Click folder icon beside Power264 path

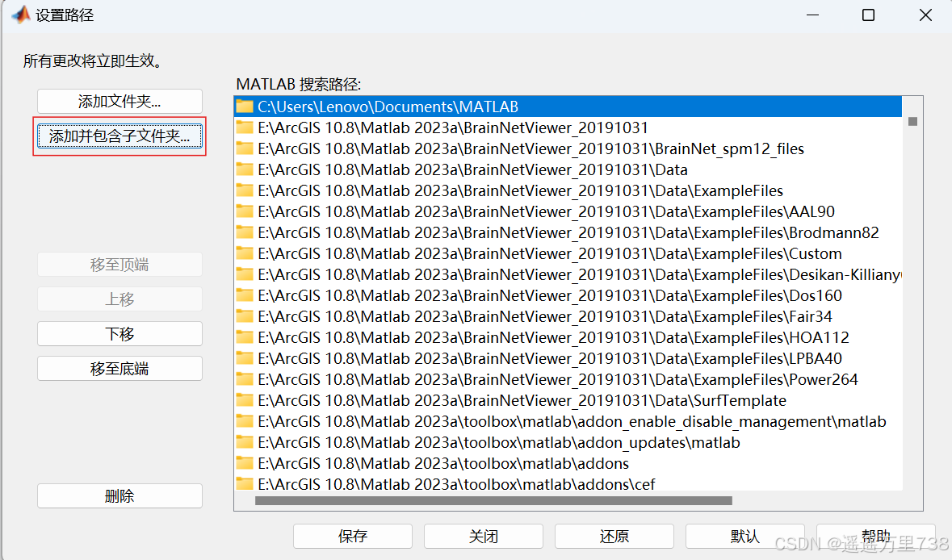pyautogui.click(x=245, y=379)
